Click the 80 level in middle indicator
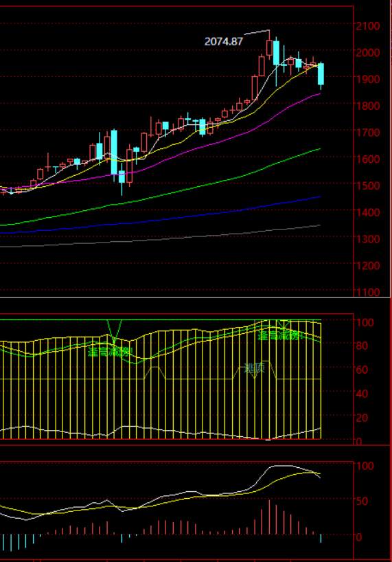This screenshot has width=392, height=562. click(x=362, y=346)
